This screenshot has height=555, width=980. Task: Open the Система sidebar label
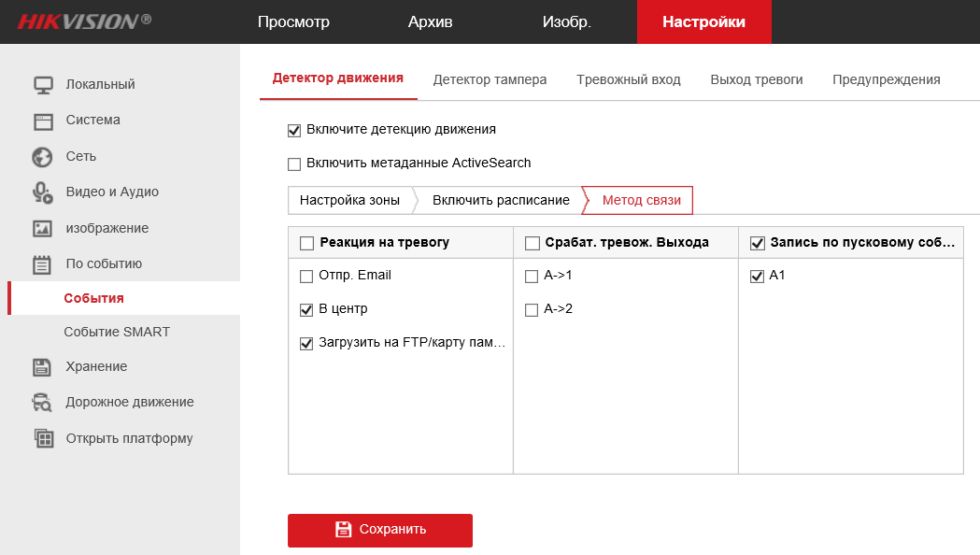pos(93,120)
